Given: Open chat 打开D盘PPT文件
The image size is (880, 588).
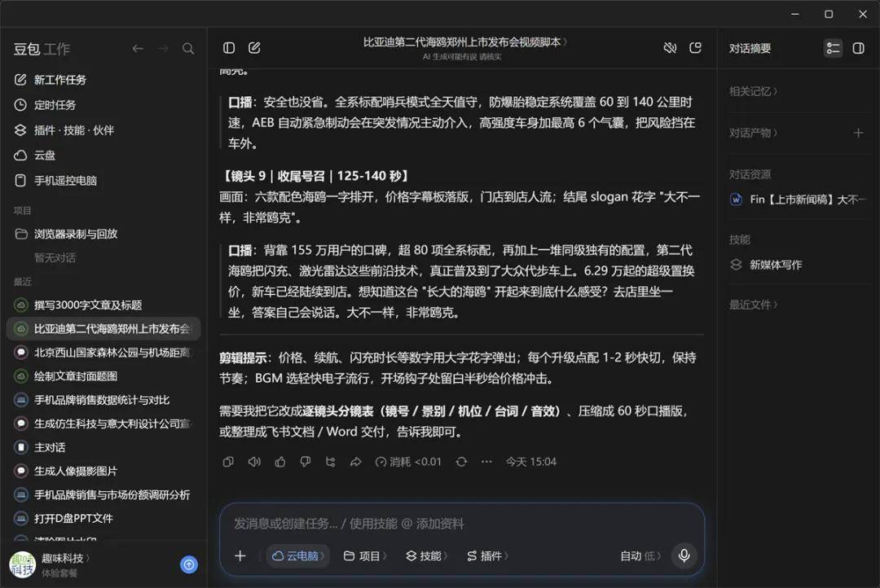Looking at the screenshot, I should tap(103, 519).
